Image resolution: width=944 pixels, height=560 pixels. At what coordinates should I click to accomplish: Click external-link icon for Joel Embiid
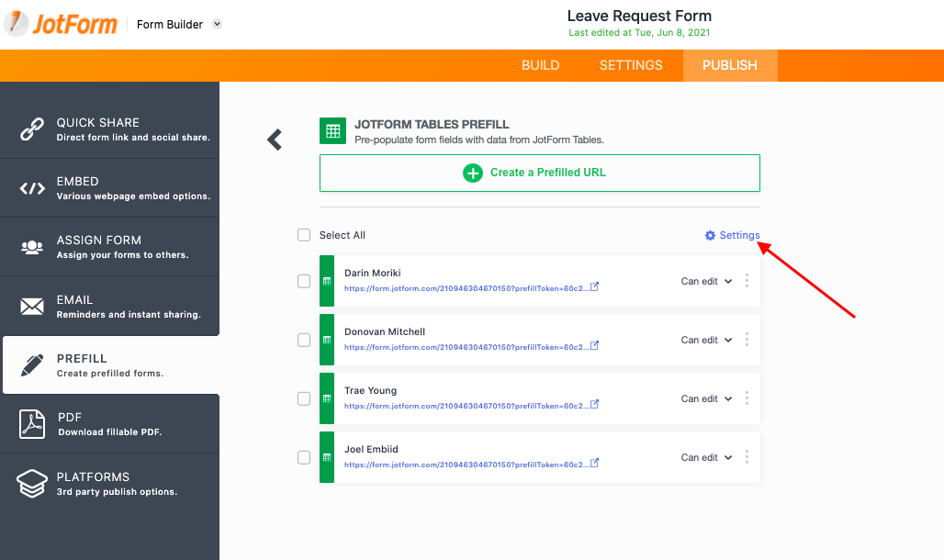[x=594, y=463]
